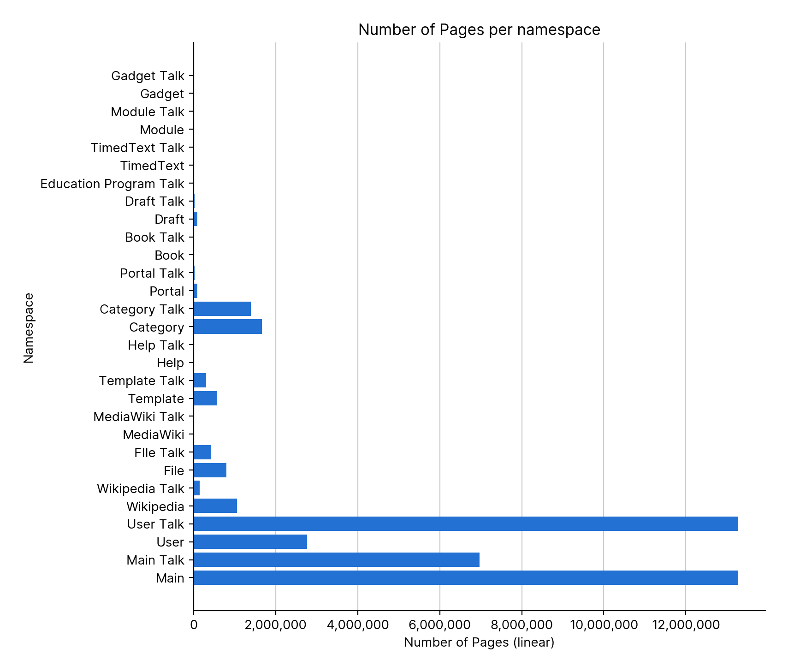Click the Portal namespace bar
Image resolution: width=788 pixels, height=672 pixels.
(x=196, y=291)
